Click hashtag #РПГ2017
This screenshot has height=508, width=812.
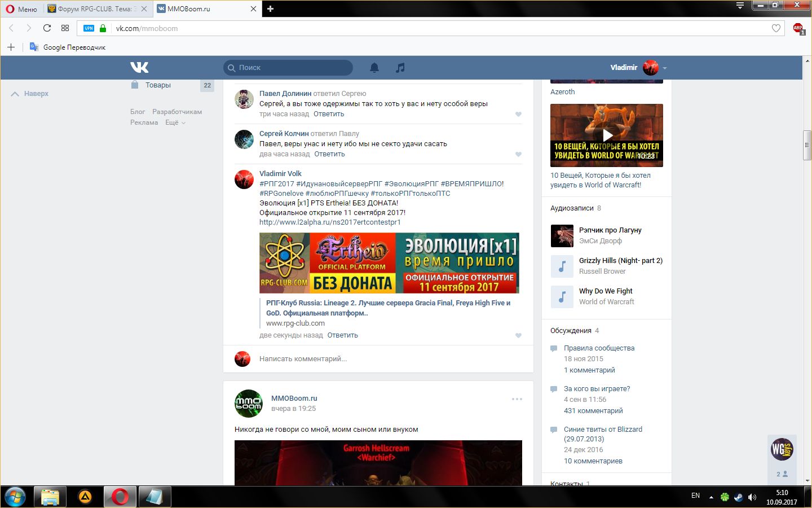276,184
